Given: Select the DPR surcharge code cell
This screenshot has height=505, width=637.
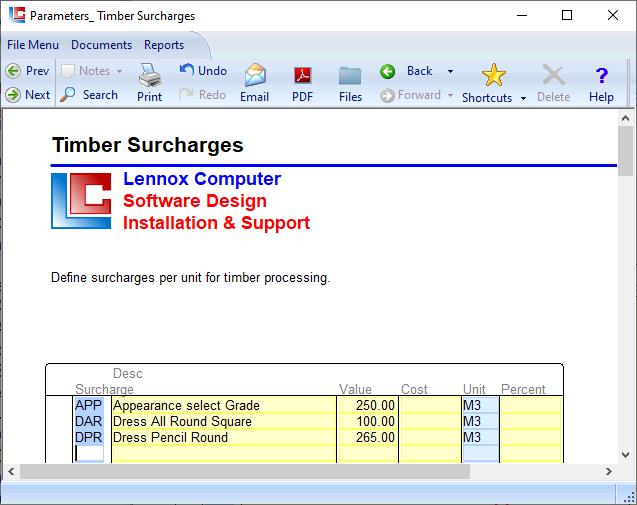Looking at the screenshot, I should pos(89,437).
